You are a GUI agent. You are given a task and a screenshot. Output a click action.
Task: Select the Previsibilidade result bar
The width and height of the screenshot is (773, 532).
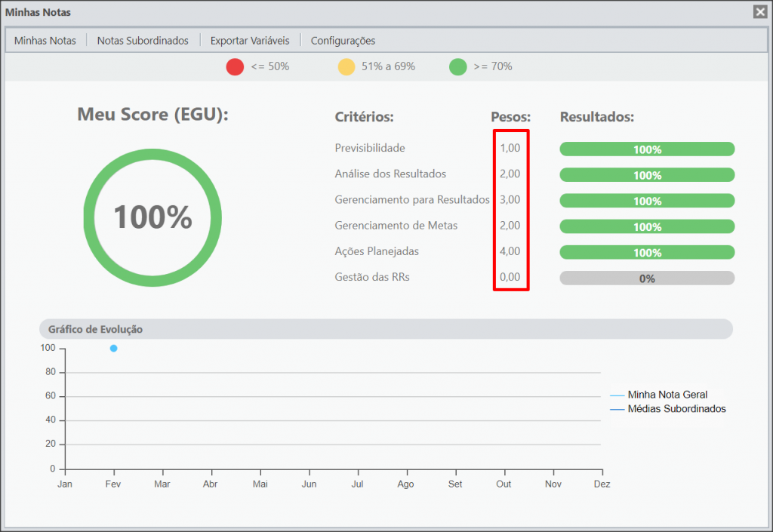(647, 149)
